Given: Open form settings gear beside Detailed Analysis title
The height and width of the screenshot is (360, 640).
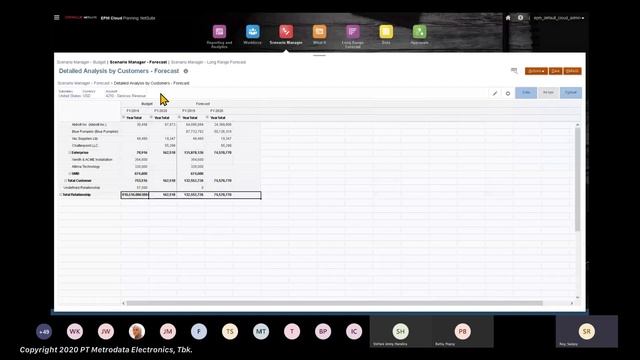Looking at the screenshot, I should pos(186,71).
